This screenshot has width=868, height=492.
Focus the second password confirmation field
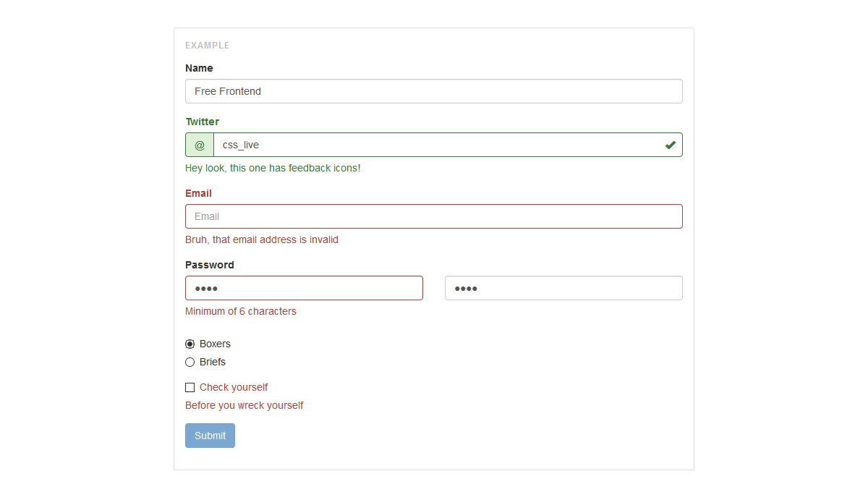(x=563, y=288)
